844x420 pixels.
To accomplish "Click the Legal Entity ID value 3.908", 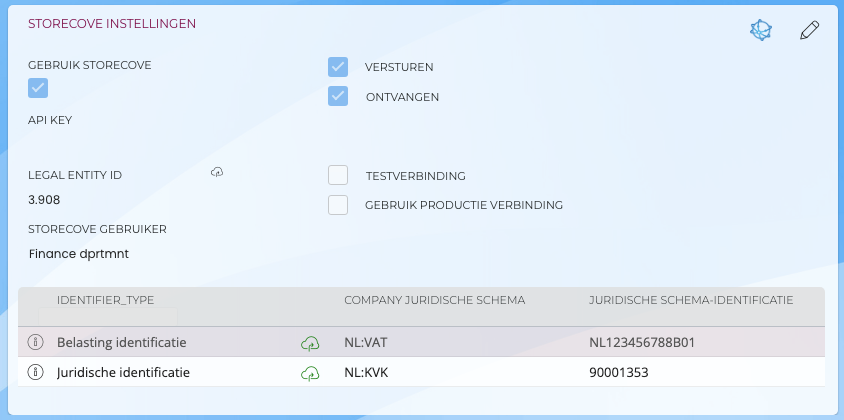I will (x=44, y=200).
